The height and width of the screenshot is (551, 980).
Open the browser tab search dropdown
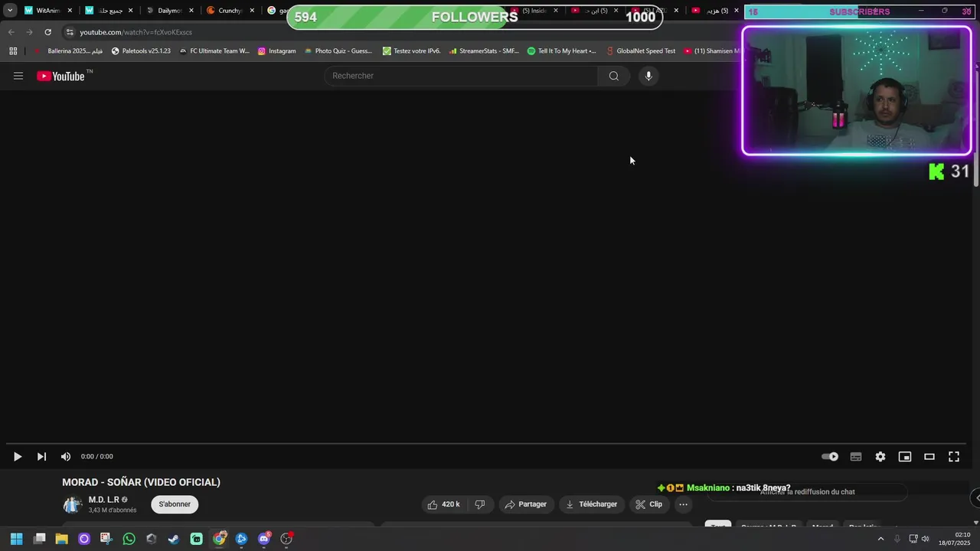10,11
